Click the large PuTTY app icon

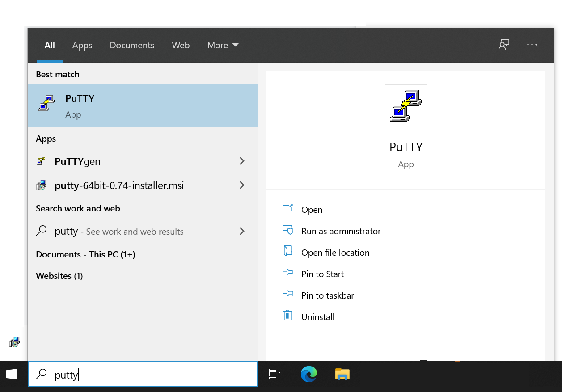click(x=406, y=105)
